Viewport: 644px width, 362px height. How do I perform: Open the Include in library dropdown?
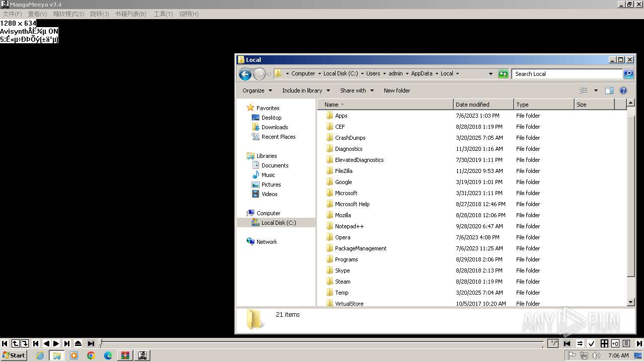(x=306, y=90)
